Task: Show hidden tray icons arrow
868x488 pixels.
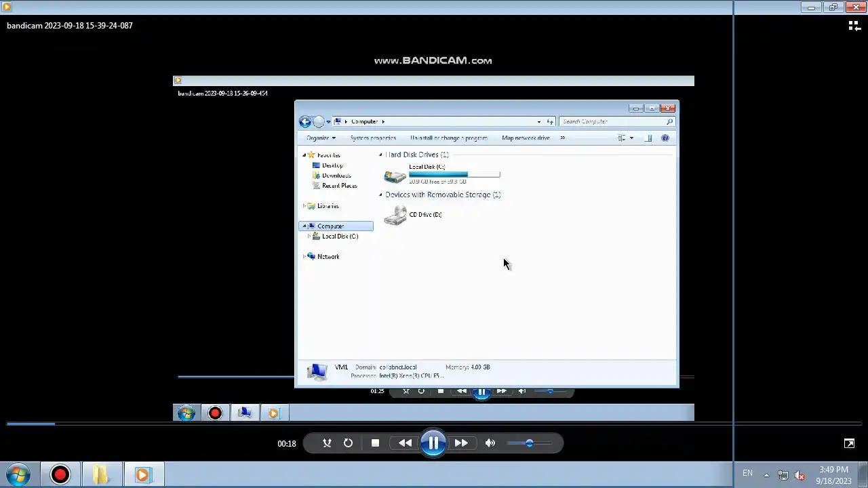Action: point(766,475)
